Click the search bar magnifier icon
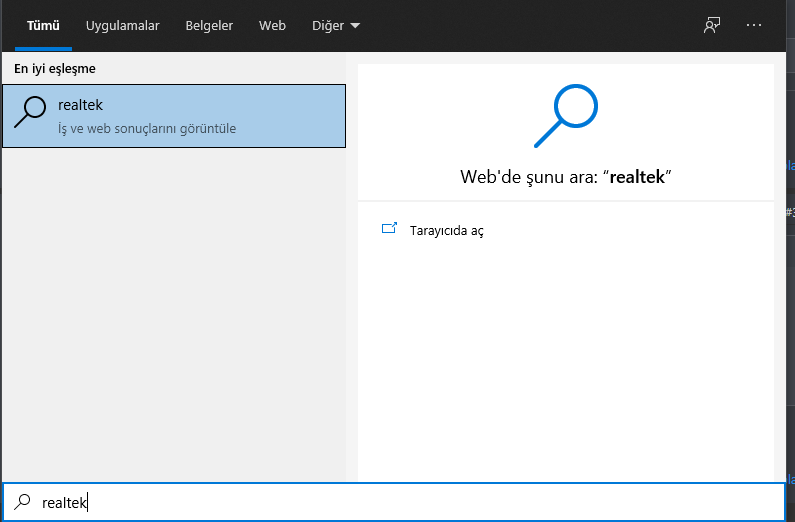Image resolution: width=795 pixels, height=522 pixels. coord(22,502)
